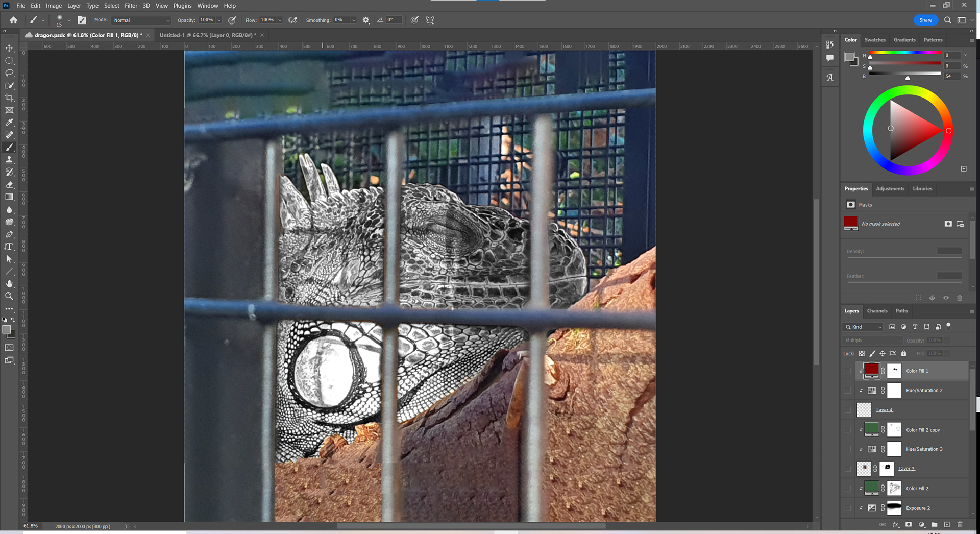
Task: Open the Filter menu
Action: click(131, 6)
